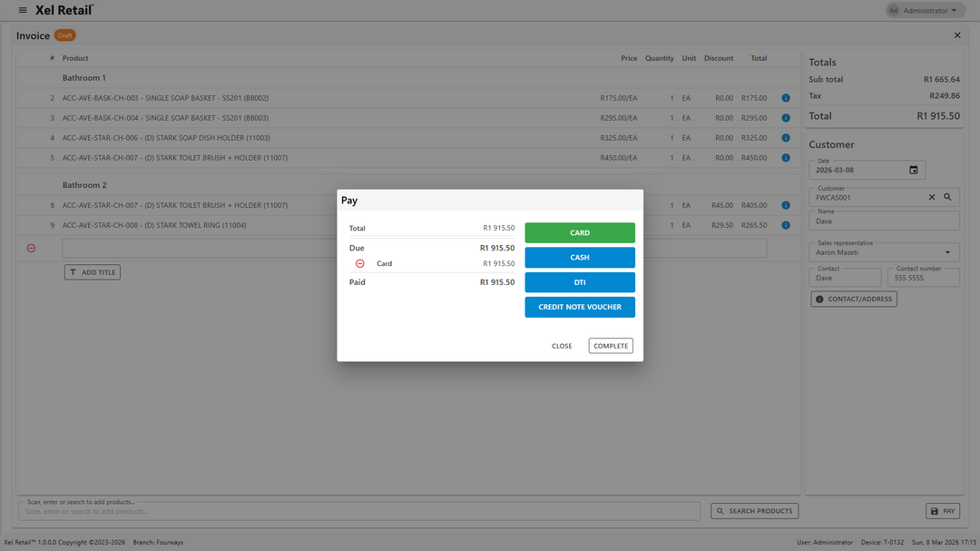Image resolution: width=980 pixels, height=551 pixels.
Task: Click the ADD TITLE button
Action: click(93, 272)
